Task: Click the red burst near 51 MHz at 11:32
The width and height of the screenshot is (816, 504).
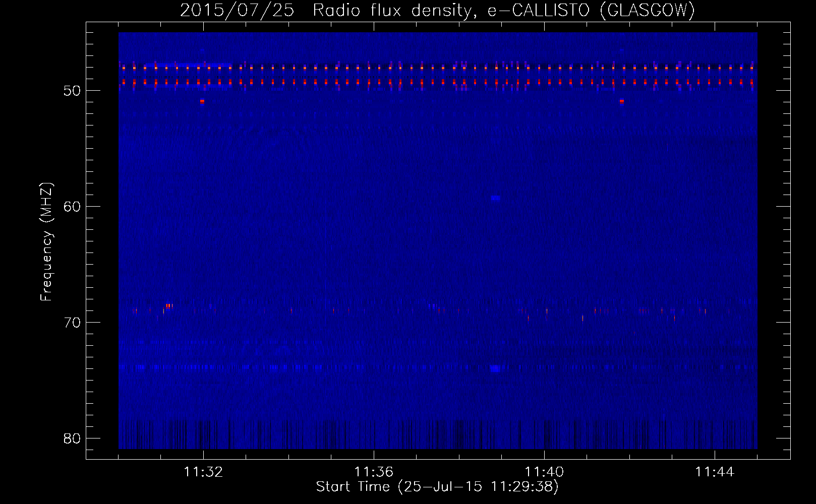Action: pyautogui.click(x=202, y=101)
